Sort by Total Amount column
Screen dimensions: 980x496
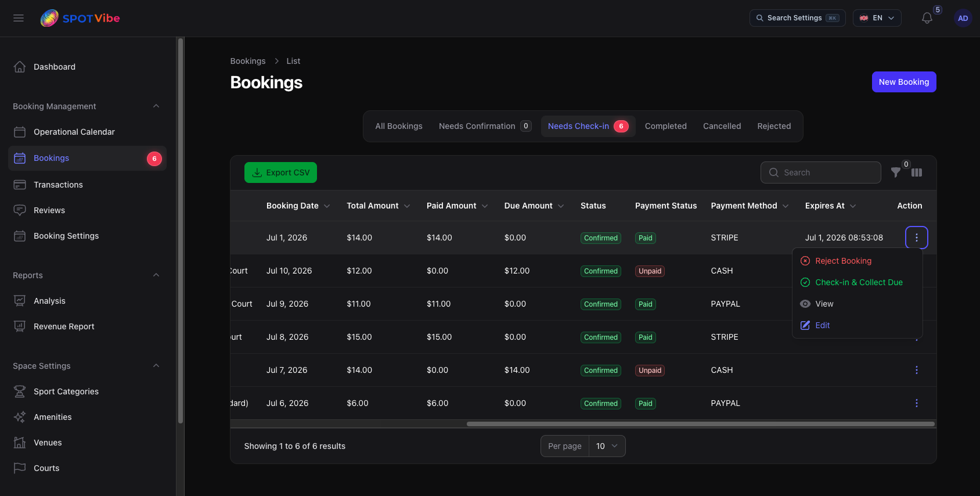click(379, 206)
